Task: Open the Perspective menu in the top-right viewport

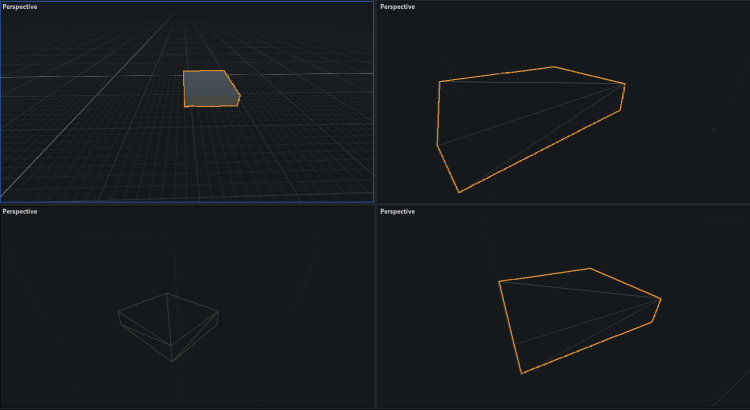Action: click(397, 7)
